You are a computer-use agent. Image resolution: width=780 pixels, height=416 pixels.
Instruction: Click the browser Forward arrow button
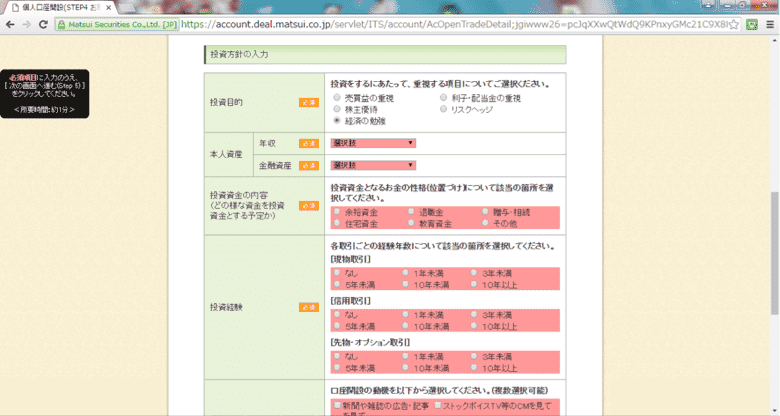28,24
